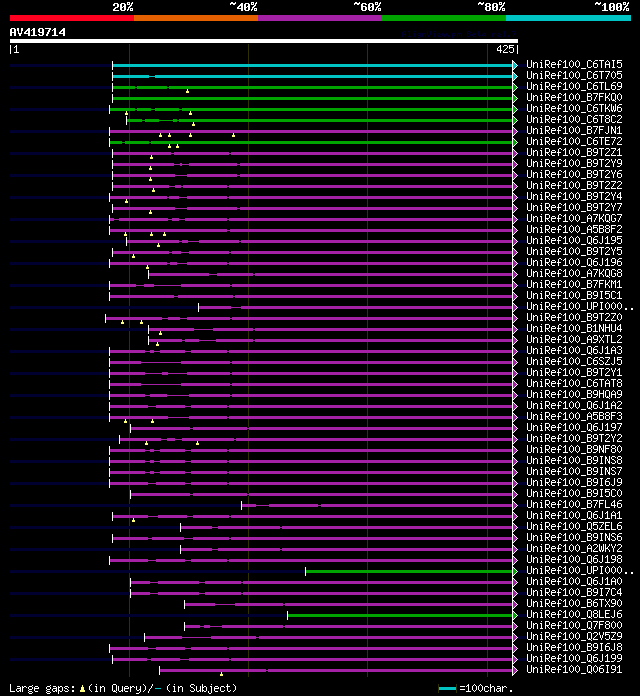Image resolution: width=640 pixels, height=696 pixels.
Task: Select label UniRef100_C6SZJ5
Action: (574, 361)
